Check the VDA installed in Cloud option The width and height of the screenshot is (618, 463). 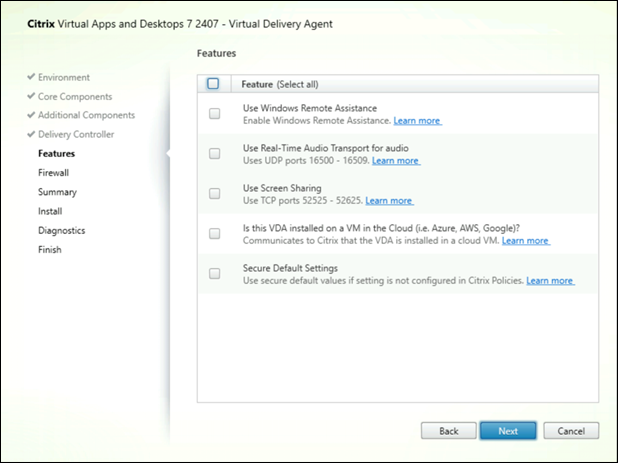tap(214, 233)
